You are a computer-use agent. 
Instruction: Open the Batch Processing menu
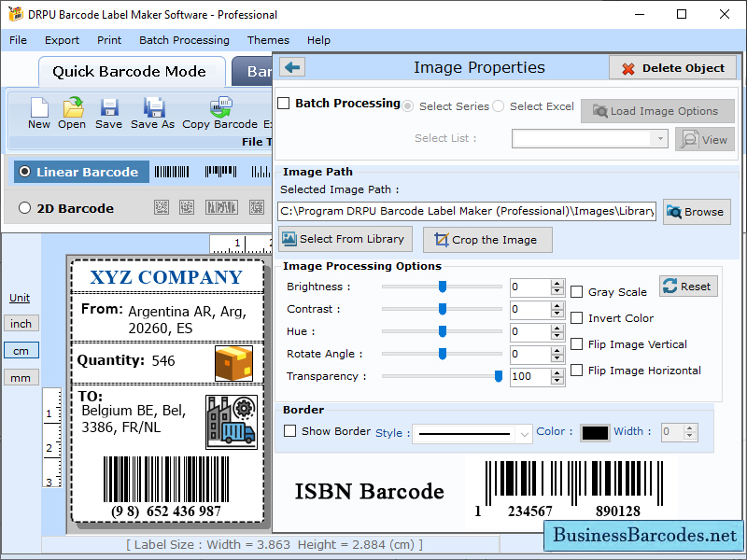(x=184, y=40)
